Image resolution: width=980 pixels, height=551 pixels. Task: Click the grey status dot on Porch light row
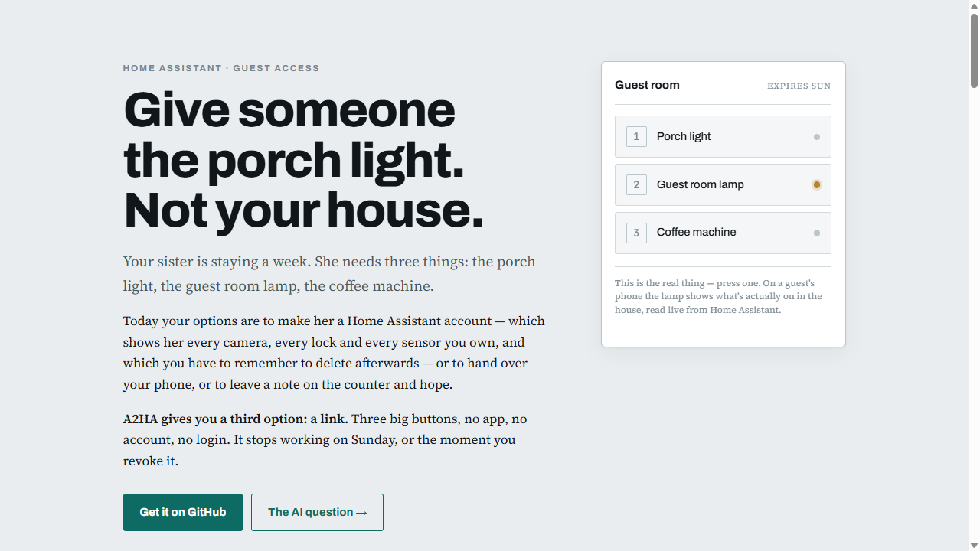817,137
